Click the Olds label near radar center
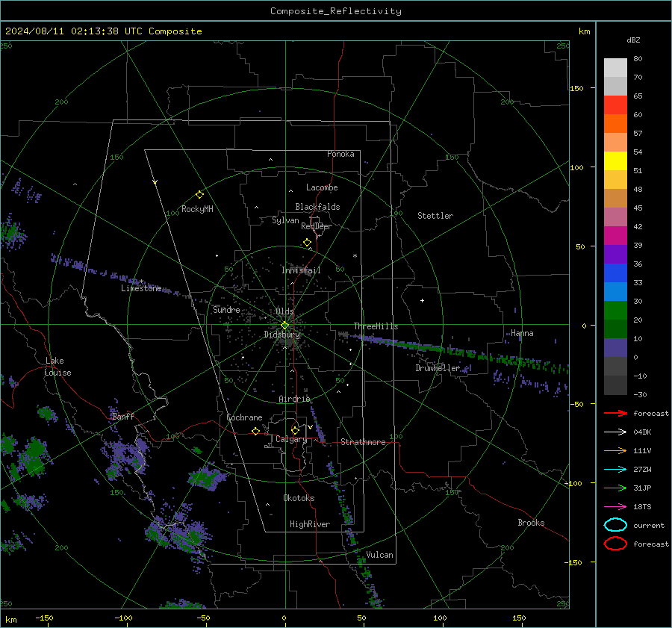Image resolution: width=672 pixels, height=628 pixels. (284, 311)
